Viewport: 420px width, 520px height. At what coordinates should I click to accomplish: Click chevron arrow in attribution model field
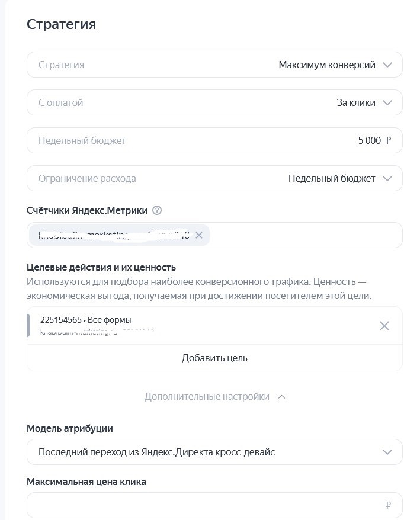point(388,452)
